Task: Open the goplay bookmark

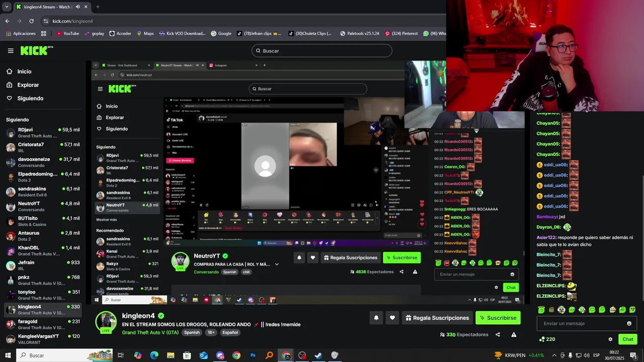Action: pyautogui.click(x=94, y=34)
